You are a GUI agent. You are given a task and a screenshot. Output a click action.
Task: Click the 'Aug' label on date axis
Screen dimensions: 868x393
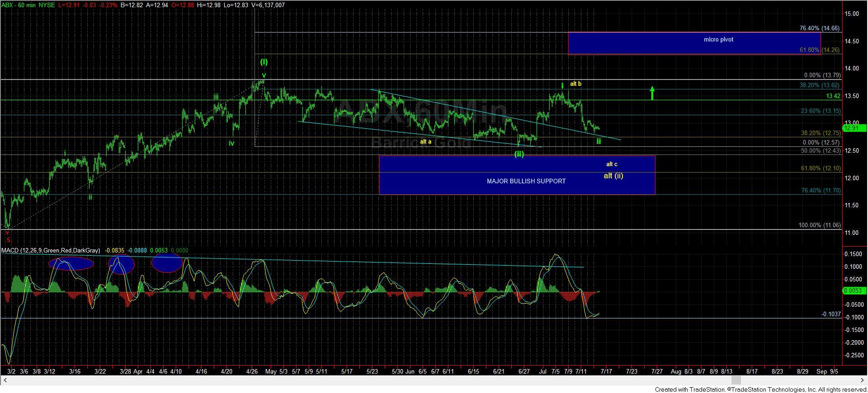click(x=676, y=372)
